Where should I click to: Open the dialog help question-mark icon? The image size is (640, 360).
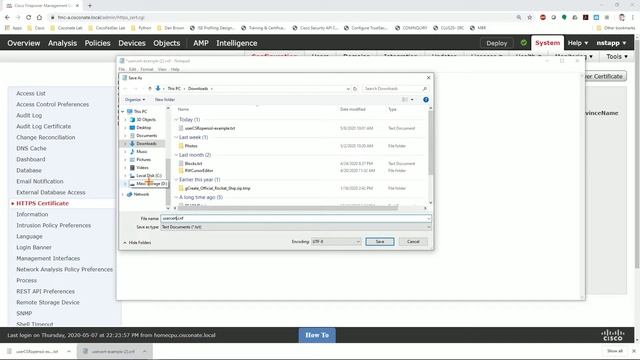click(x=426, y=100)
